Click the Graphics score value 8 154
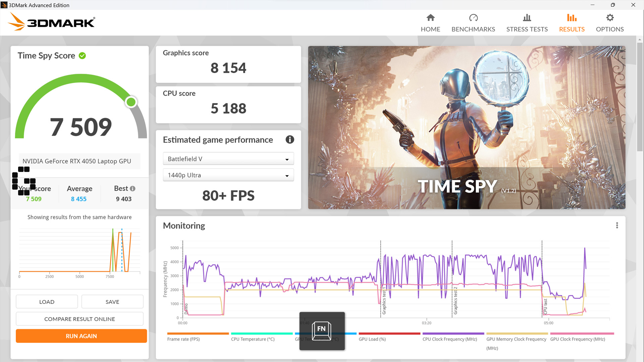644x362 pixels. click(x=228, y=68)
